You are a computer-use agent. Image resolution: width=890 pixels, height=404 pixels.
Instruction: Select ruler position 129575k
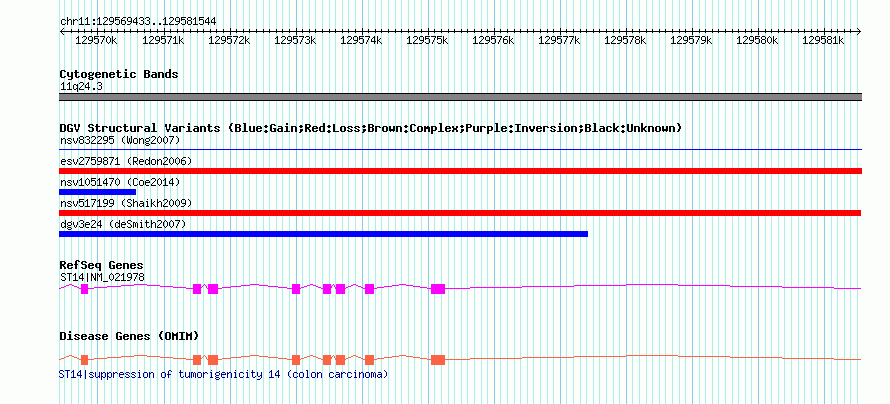pos(427,40)
